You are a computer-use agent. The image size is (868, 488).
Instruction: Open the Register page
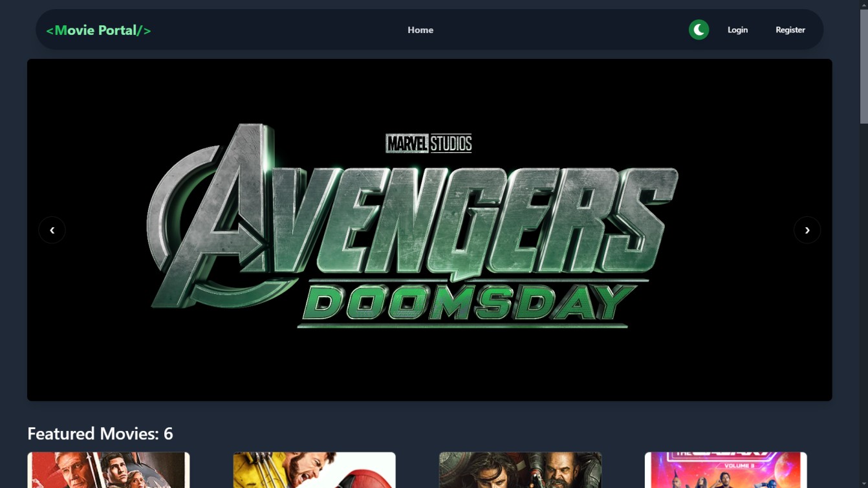pos(790,30)
